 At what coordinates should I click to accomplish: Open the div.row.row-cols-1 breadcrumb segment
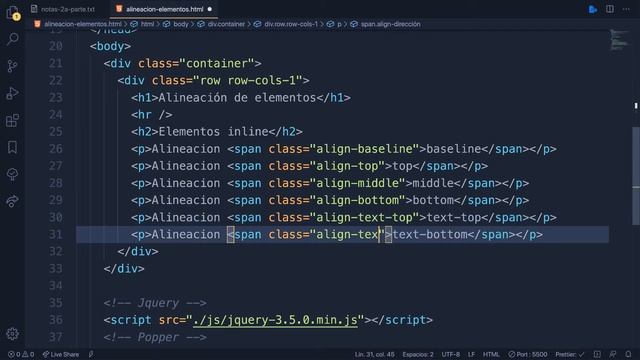pos(291,24)
